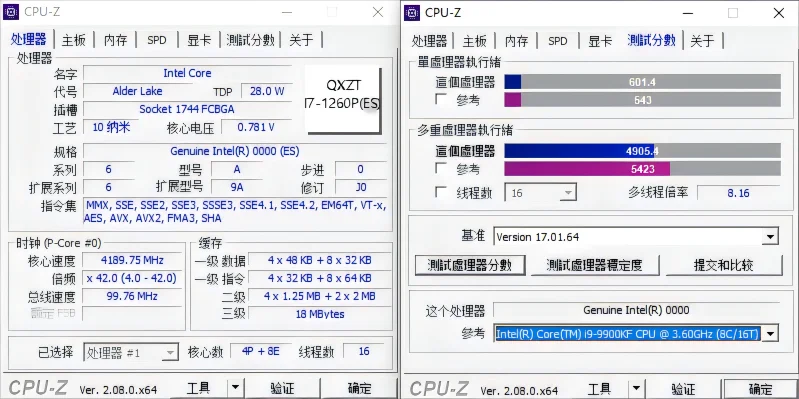Click the QXZT I7-1260P(ES) processor logo

(342, 100)
